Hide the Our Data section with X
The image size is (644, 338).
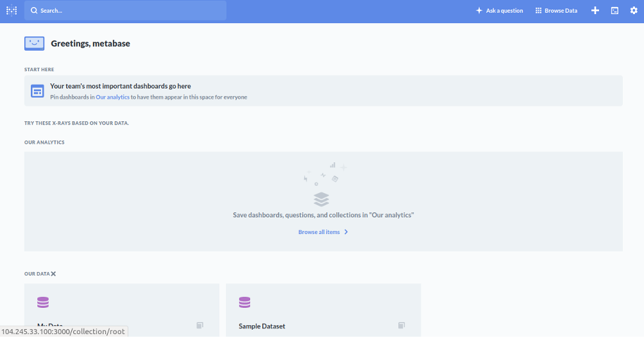pos(53,274)
